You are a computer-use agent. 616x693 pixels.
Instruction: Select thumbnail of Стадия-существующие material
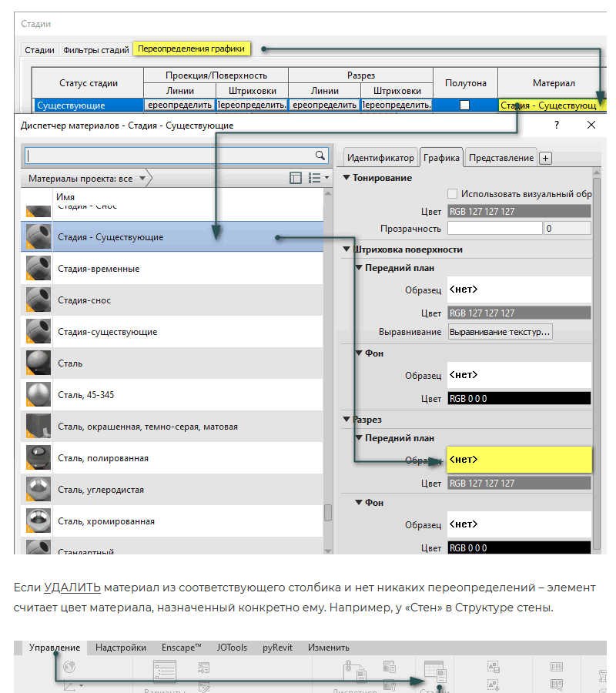(38, 331)
